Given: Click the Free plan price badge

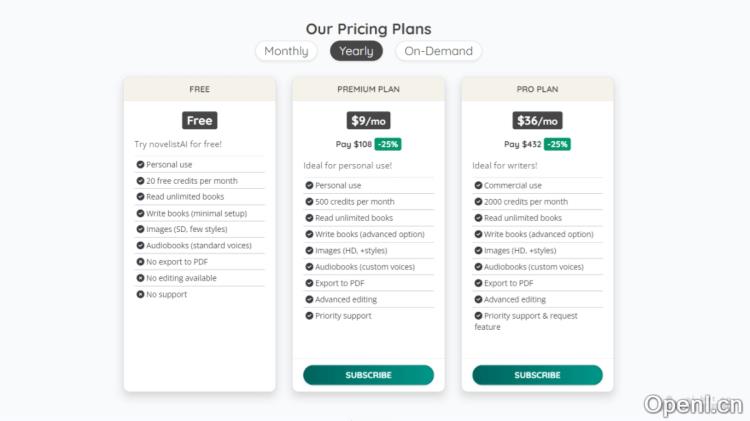Looking at the screenshot, I should coord(200,120).
